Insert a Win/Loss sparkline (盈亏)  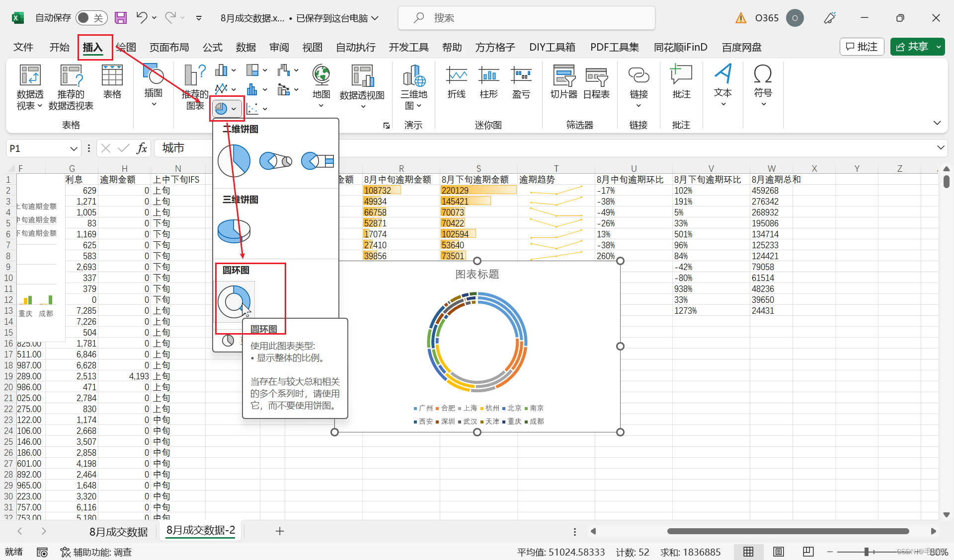click(521, 82)
